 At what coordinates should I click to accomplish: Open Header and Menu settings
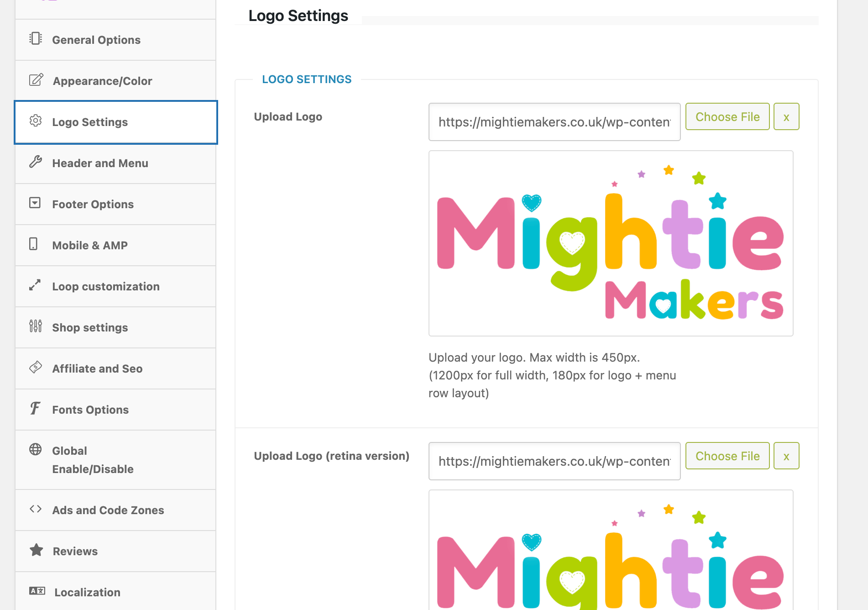click(x=115, y=163)
